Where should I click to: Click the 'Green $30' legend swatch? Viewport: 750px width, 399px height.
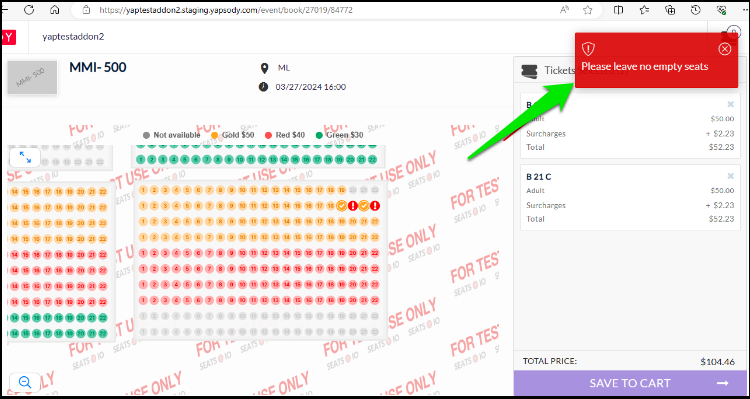point(319,135)
